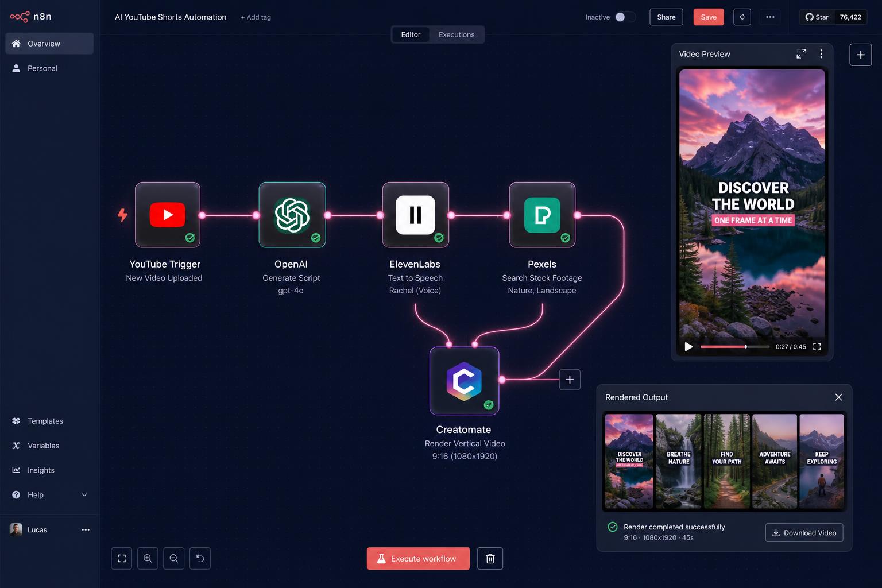Select the YouTube Trigger node
The image size is (882, 588).
click(x=168, y=215)
